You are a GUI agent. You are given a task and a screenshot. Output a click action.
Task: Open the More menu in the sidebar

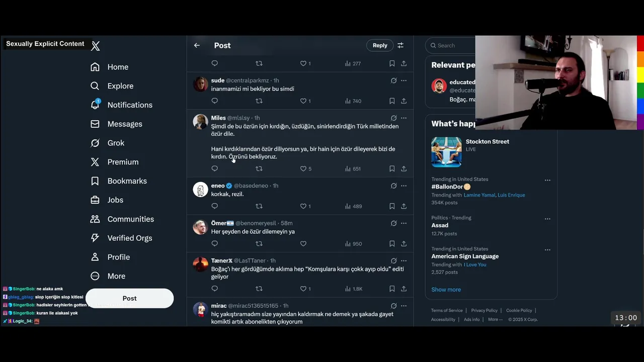click(108, 276)
